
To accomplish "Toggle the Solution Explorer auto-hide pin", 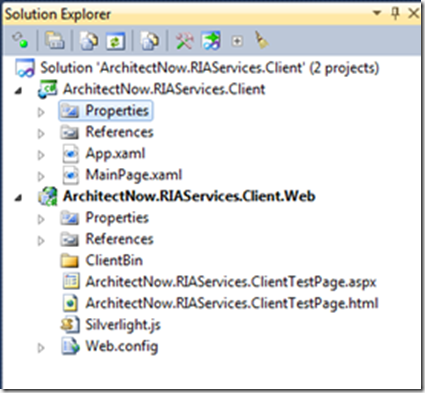I will (395, 13).
